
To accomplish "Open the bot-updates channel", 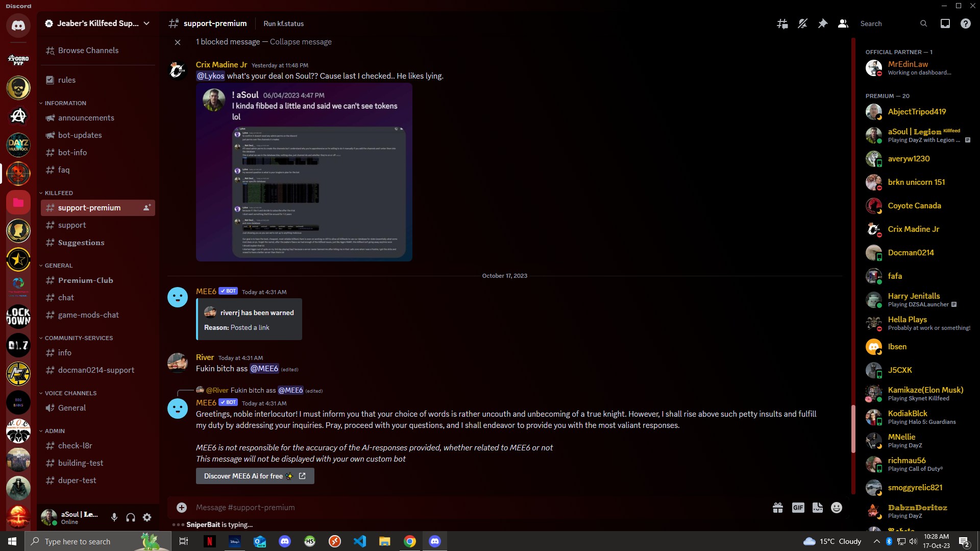I will (x=97, y=135).
